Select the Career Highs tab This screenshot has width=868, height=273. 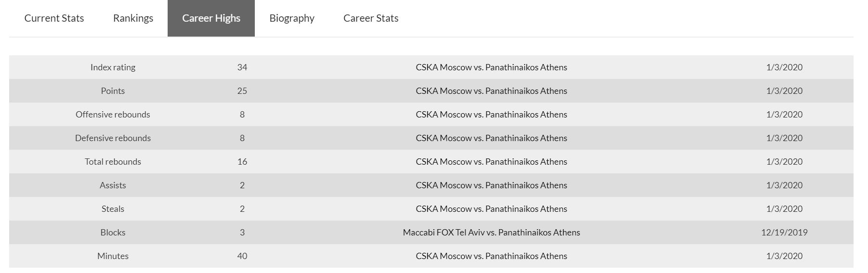coord(211,18)
